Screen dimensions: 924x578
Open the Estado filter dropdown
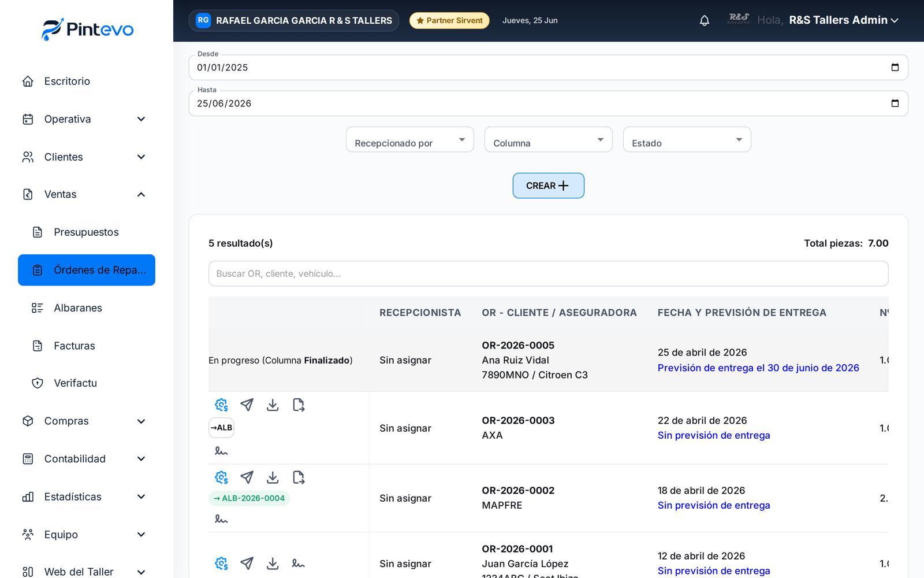687,140
